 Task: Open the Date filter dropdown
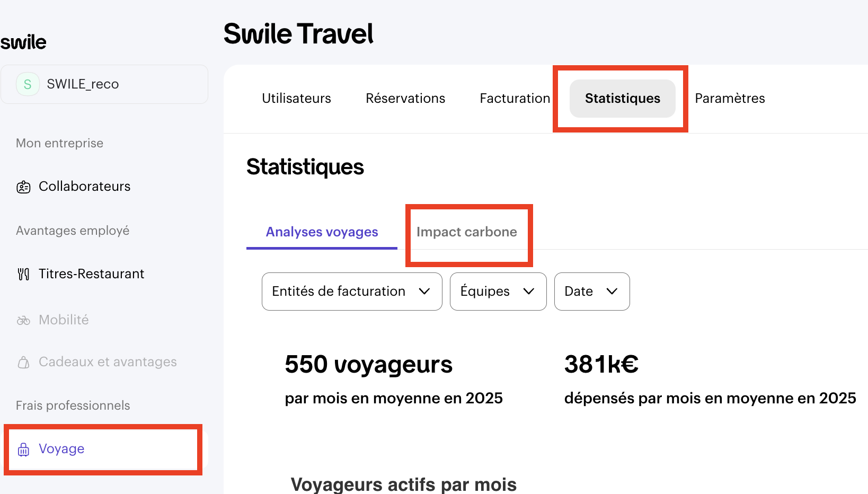tap(591, 292)
